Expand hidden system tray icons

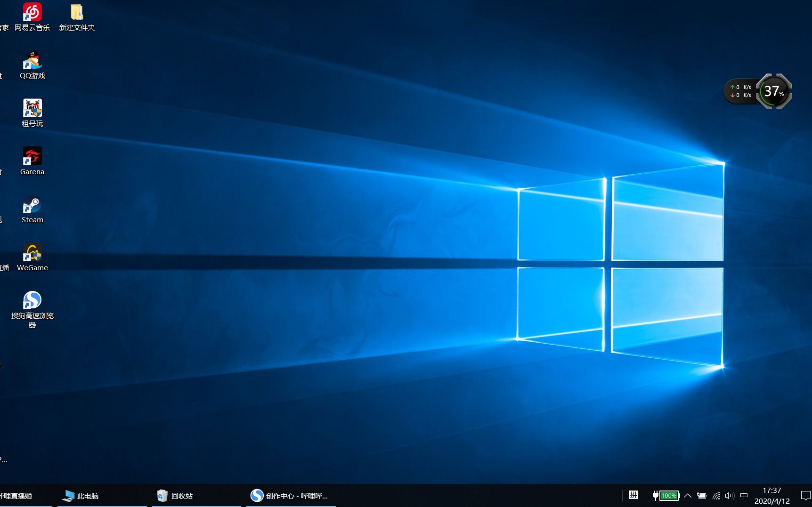[x=688, y=496]
